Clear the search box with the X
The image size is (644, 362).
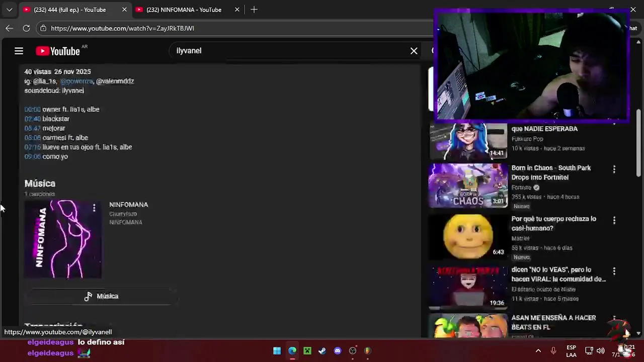(x=414, y=51)
